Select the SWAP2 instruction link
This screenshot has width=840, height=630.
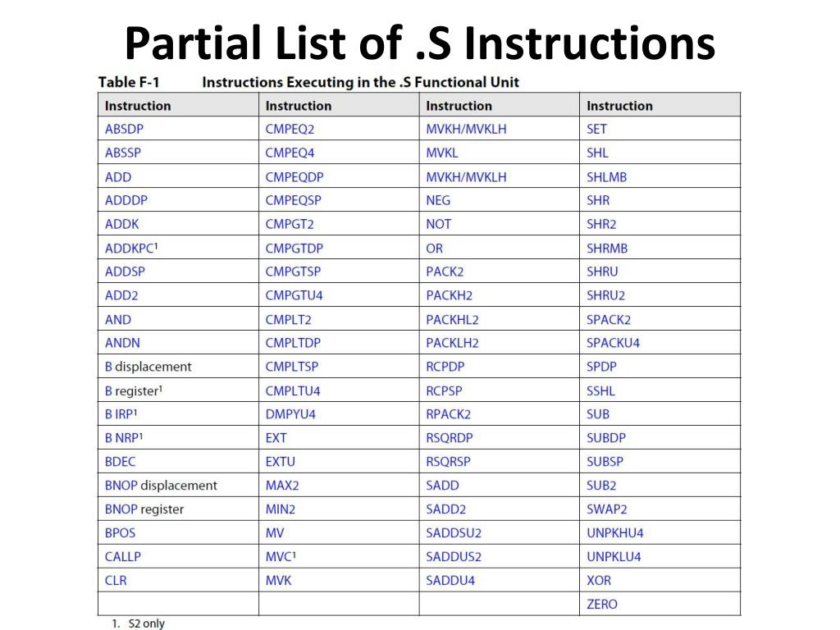click(x=606, y=509)
